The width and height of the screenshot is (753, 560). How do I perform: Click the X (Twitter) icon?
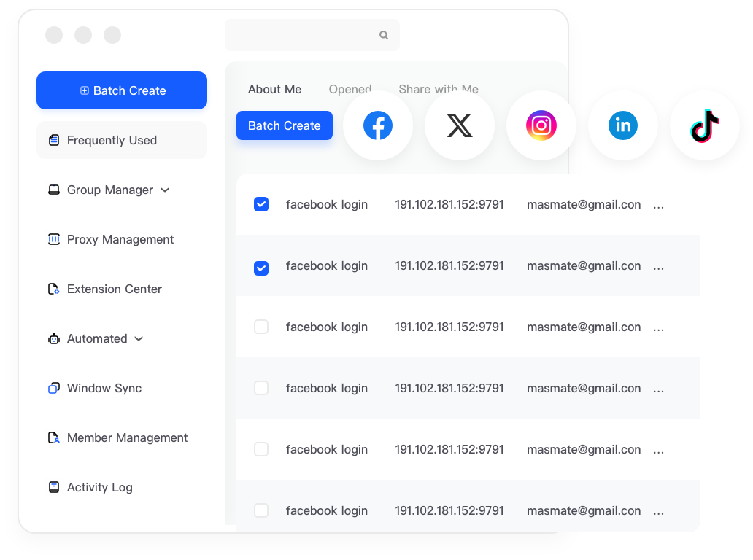(x=460, y=125)
